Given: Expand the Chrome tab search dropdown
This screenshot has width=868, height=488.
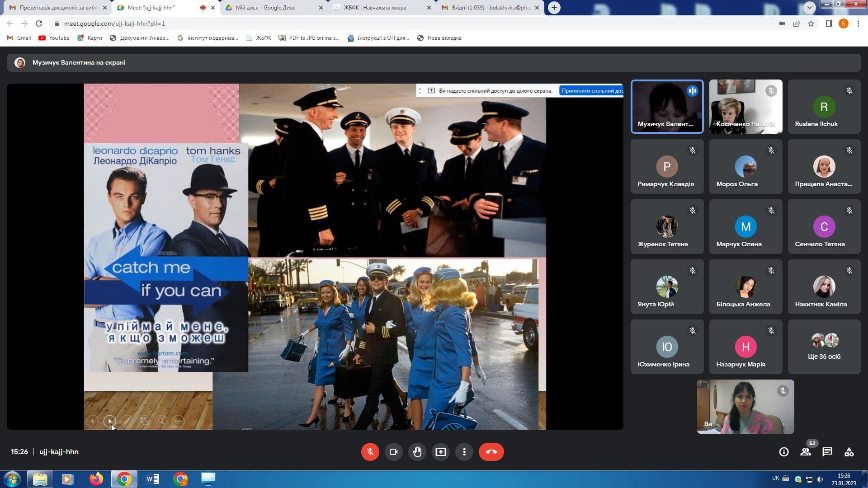Looking at the screenshot, I should pos(809,7).
